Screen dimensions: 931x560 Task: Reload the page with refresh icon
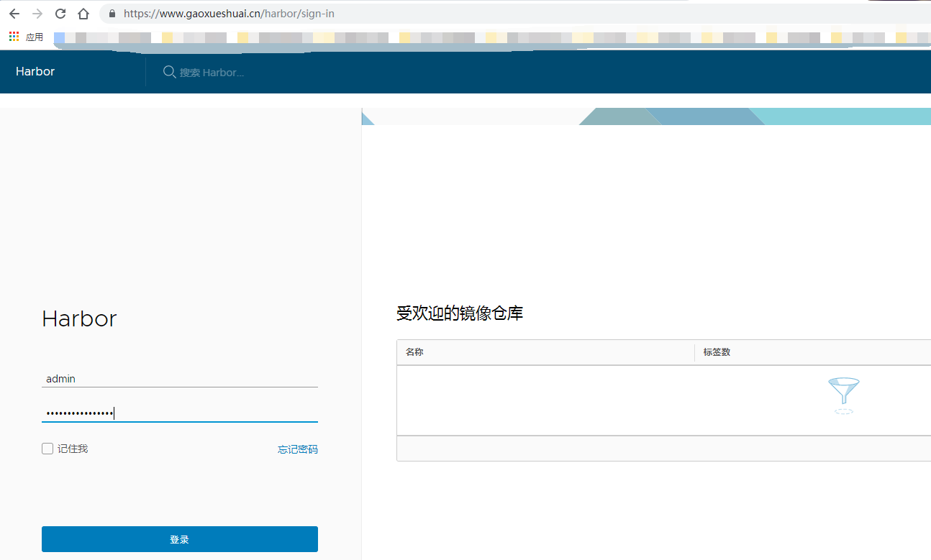(x=60, y=14)
